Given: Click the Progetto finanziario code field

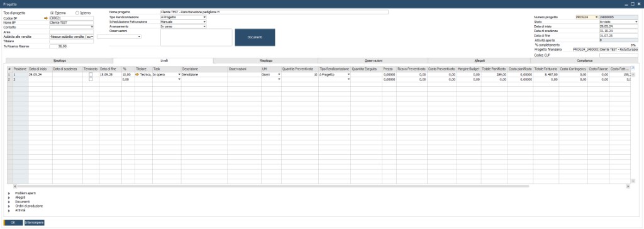Looking at the screenshot, I should [x=586, y=49].
